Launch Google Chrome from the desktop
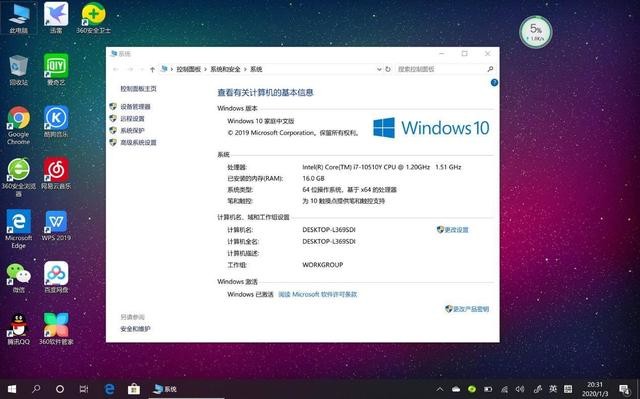This screenshot has height=399, width=640. pyautogui.click(x=19, y=125)
